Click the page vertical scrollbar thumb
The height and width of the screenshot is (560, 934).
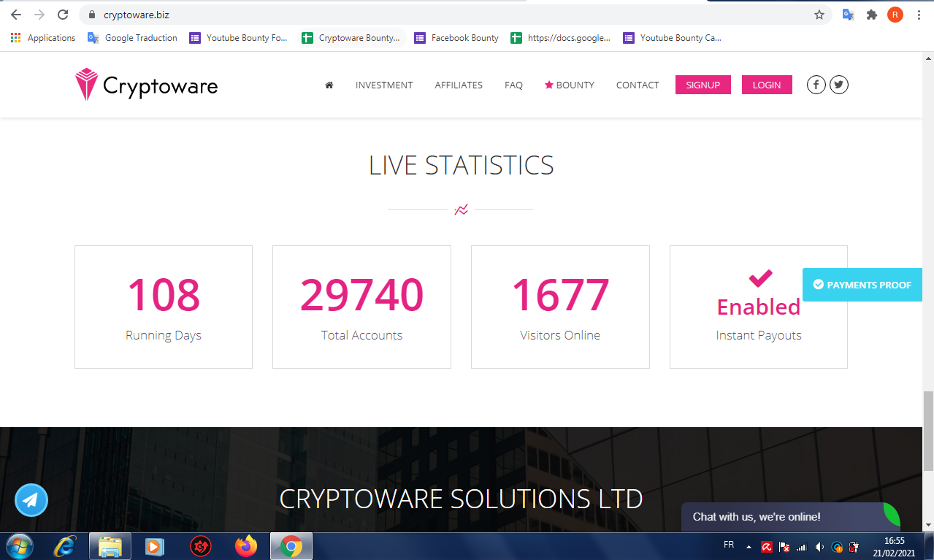pos(928,431)
